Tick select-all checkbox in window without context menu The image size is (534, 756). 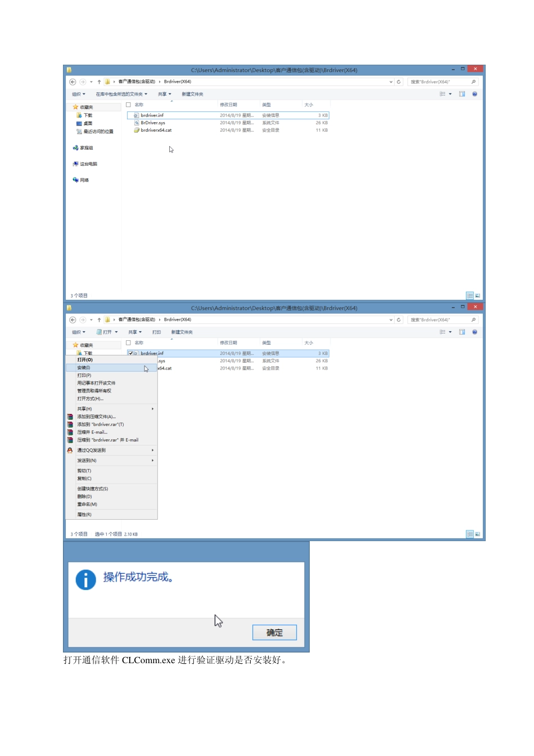coord(128,105)
